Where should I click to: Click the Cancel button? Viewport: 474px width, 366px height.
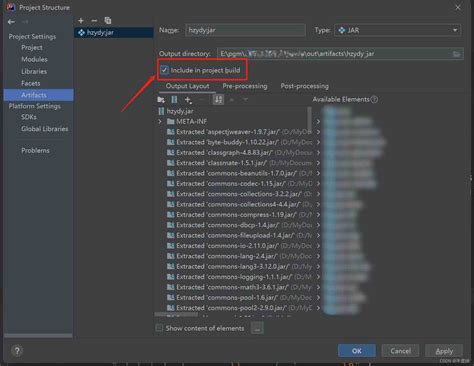[x=400, y=351]
